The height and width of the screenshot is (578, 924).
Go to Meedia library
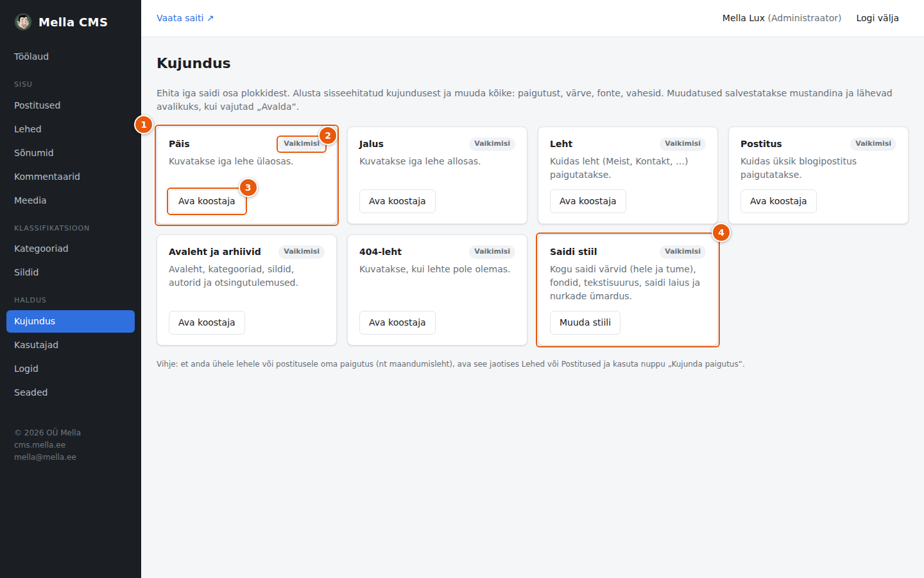tap(71, 200)
